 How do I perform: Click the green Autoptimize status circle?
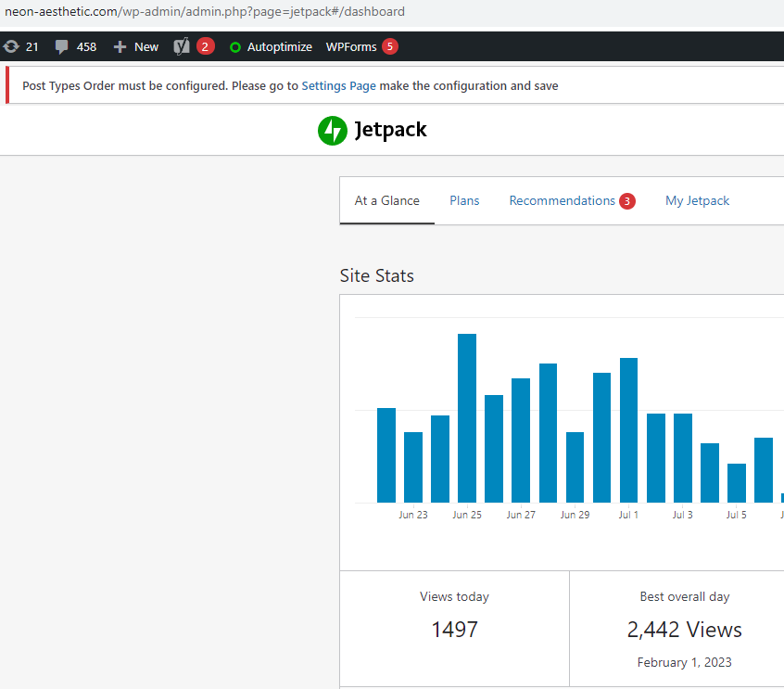point(235,47)
